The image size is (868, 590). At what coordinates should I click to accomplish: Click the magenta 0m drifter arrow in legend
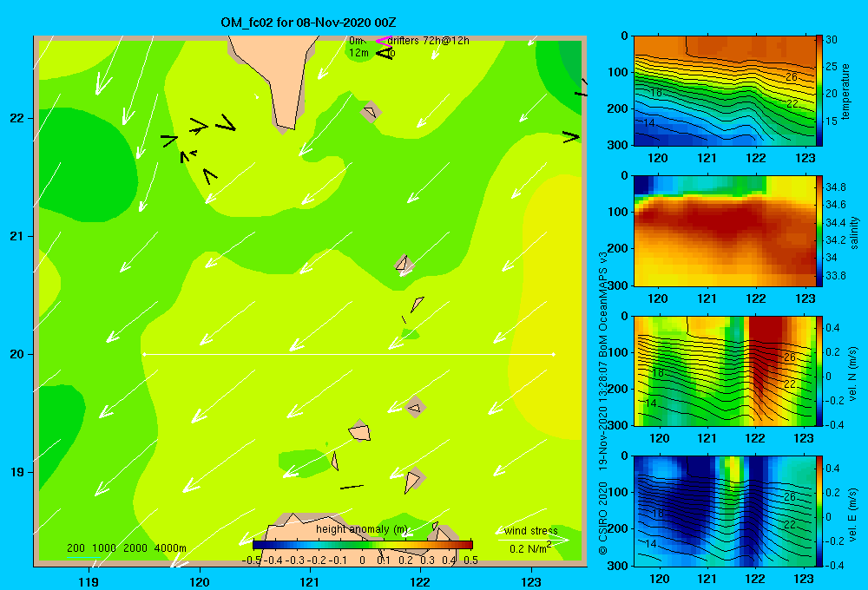pyautogui.click(x=384, y=41)
